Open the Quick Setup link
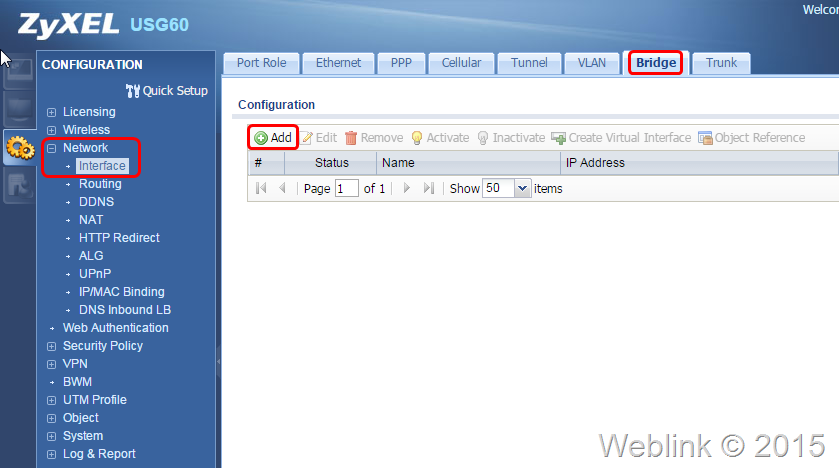 pyautogui.click(x=175, y=91)
